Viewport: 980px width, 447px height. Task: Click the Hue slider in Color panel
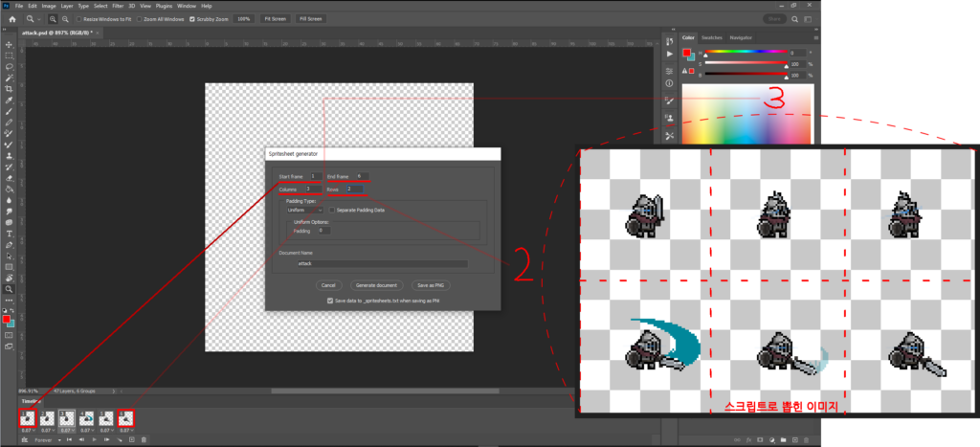(x=746, y=53)
